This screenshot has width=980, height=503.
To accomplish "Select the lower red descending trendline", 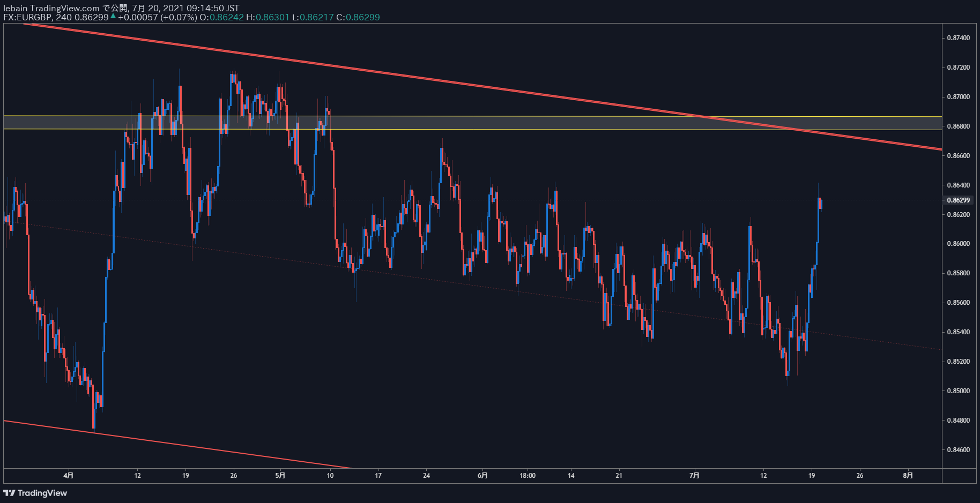I will (177, 444).
